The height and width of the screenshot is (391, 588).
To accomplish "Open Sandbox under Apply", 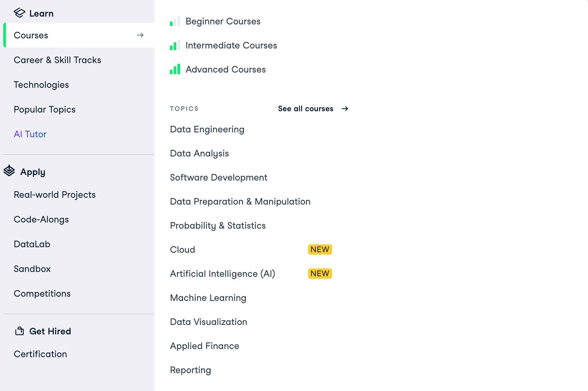I will (x=32, y=269).
